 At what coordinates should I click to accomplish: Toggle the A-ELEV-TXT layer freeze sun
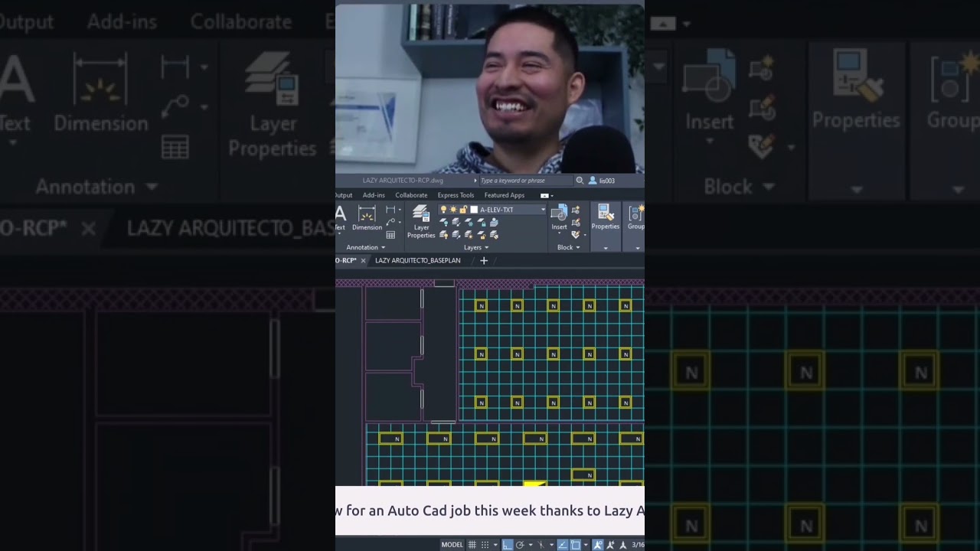[x=453, y=210]
